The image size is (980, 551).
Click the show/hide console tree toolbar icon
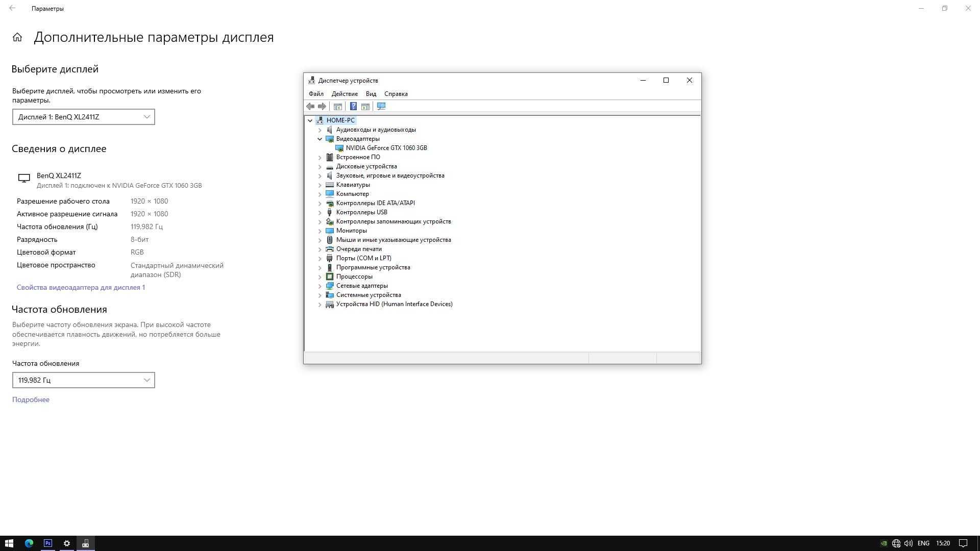(337, 106)
